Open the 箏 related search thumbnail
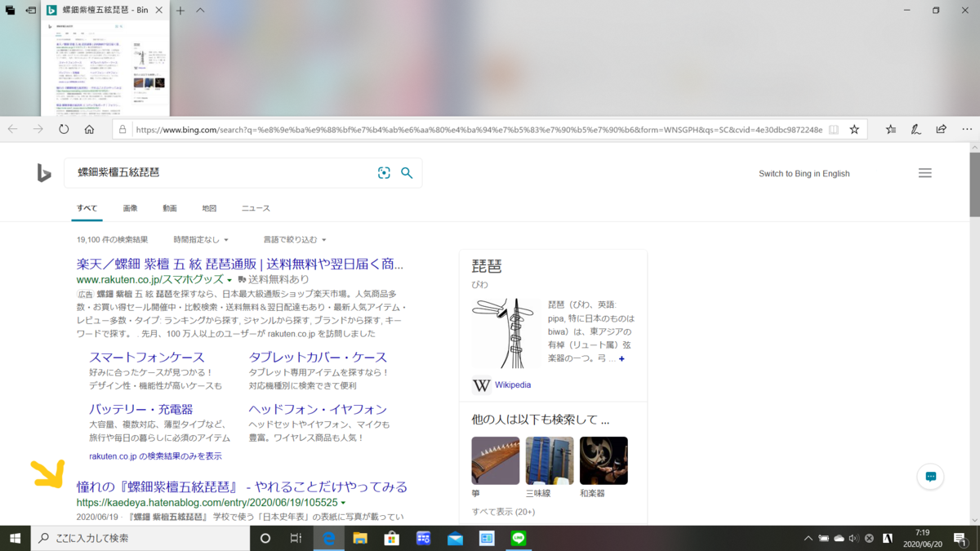Screen dimensions: 980x551 tap(495, 460)
